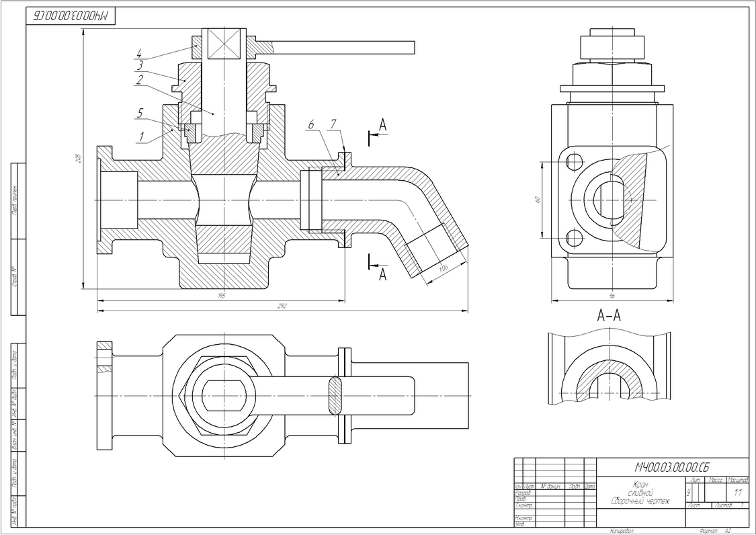Select the Н.контр. row label

(524, 518)
